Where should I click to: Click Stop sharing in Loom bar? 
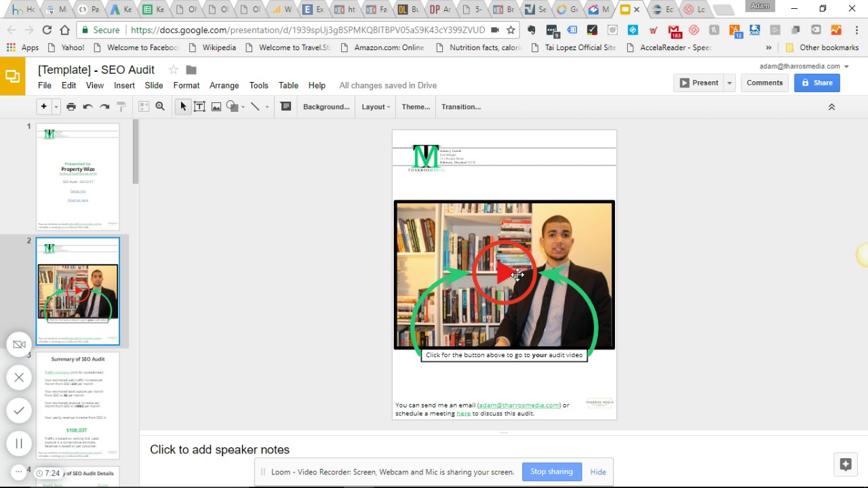coord(551,472)
